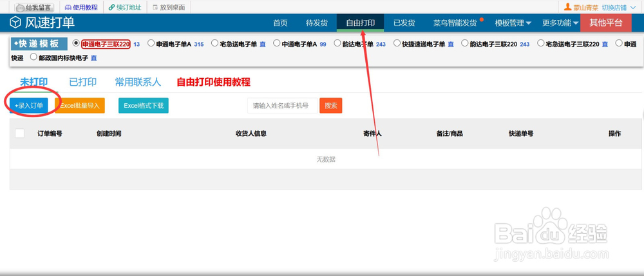Click the orange 搜索 button
The image size is (644, 276).
pyautogui.click(x=330, y=106)
